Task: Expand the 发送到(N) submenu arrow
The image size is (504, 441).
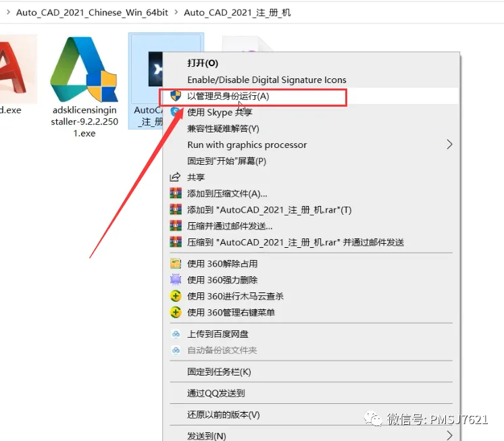Action: pyautogui.click(x=449, y=436)
